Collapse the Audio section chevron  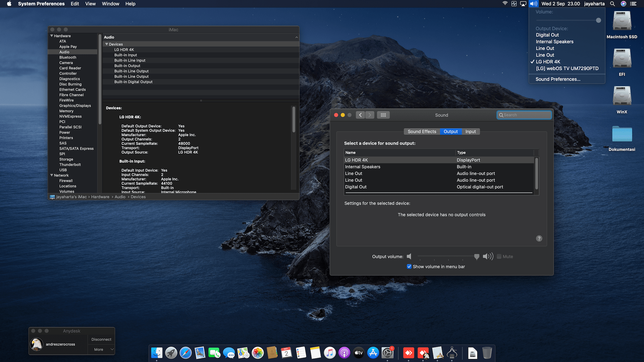(x=296, y=37)
